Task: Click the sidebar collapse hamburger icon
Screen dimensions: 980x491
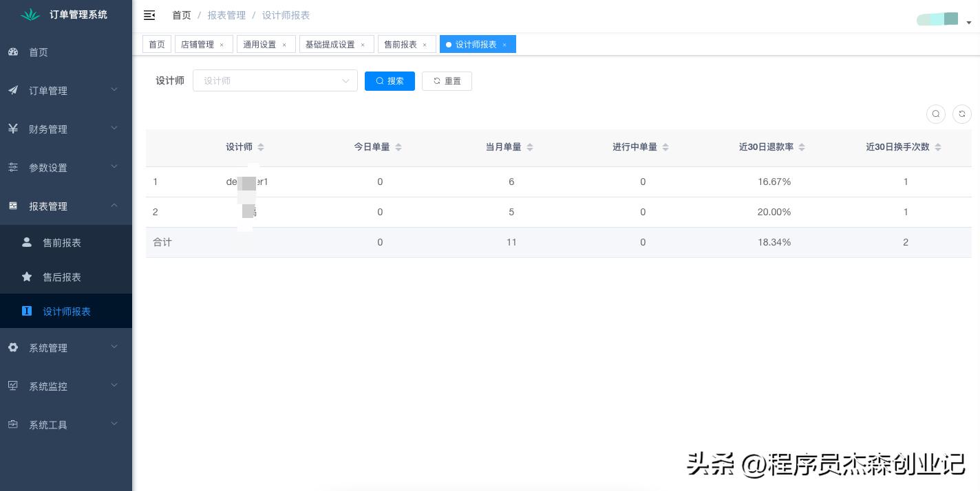Action: [149, 15]
